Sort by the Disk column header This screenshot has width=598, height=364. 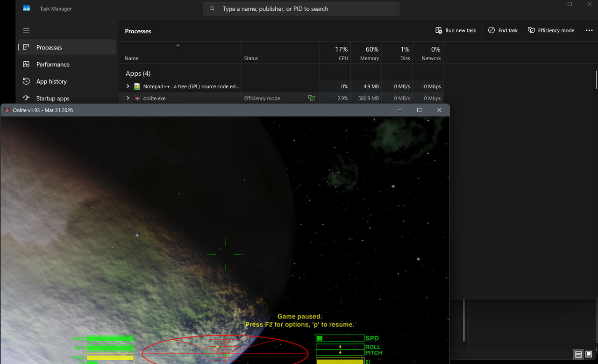tap(397, 53)
